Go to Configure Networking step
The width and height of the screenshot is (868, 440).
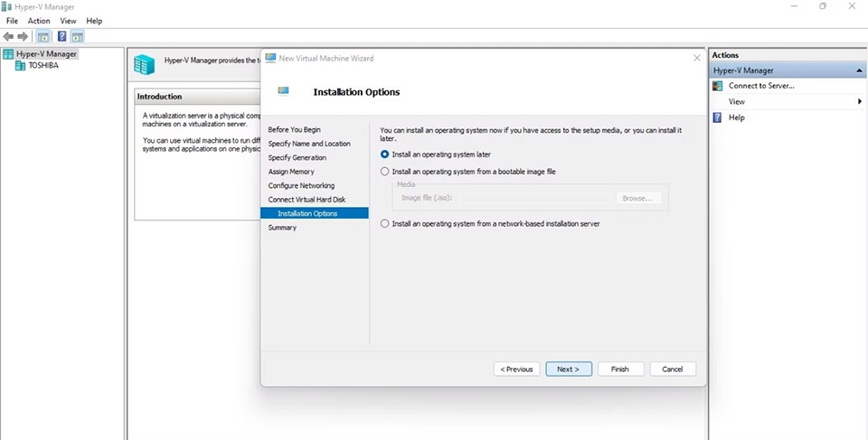301,185
